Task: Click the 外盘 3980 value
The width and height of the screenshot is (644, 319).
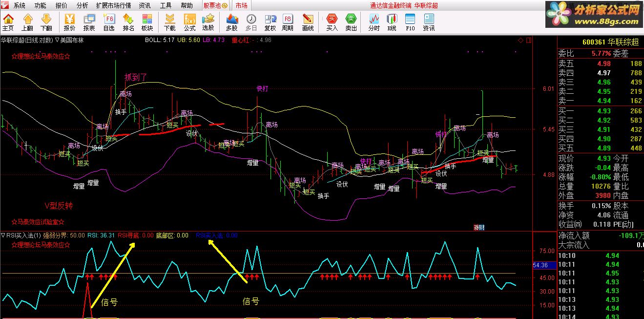Action: click(x=602, y=196)
